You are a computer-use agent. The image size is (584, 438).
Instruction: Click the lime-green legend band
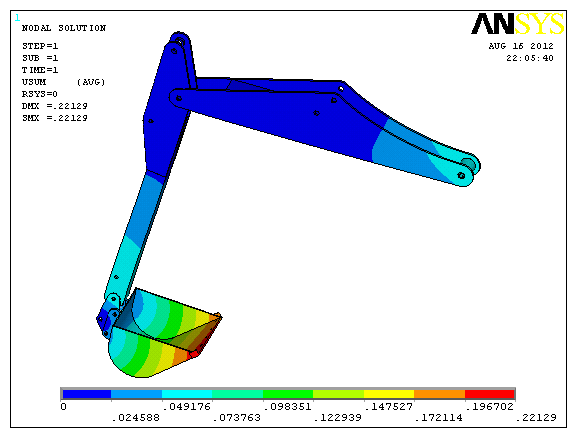339,394
